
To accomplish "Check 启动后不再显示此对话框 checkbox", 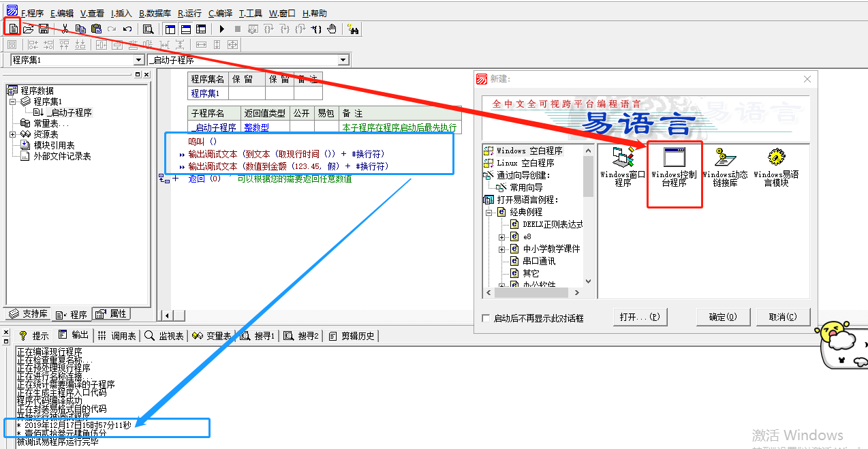I will tap(486, 318).
